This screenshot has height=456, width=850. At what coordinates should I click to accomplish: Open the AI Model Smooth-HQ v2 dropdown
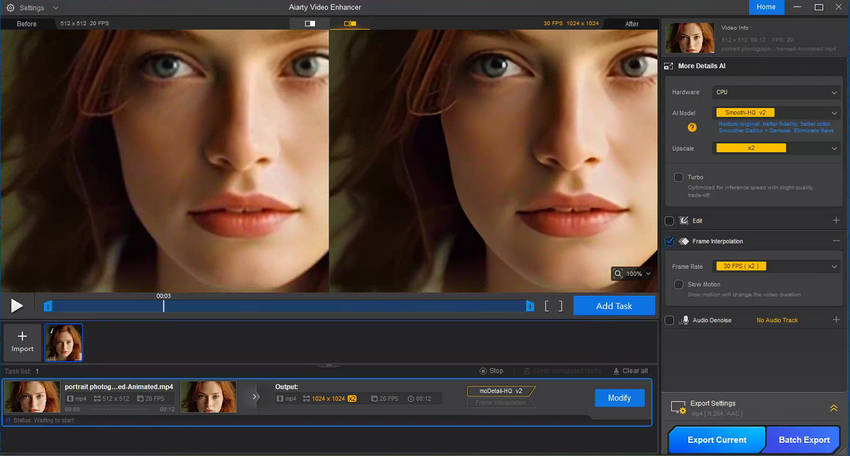(776, 113)
